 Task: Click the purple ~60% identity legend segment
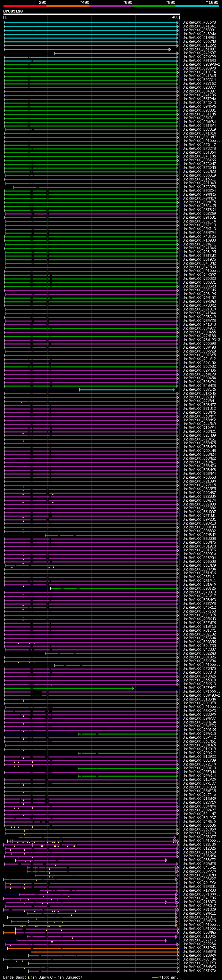click(111, 6)
